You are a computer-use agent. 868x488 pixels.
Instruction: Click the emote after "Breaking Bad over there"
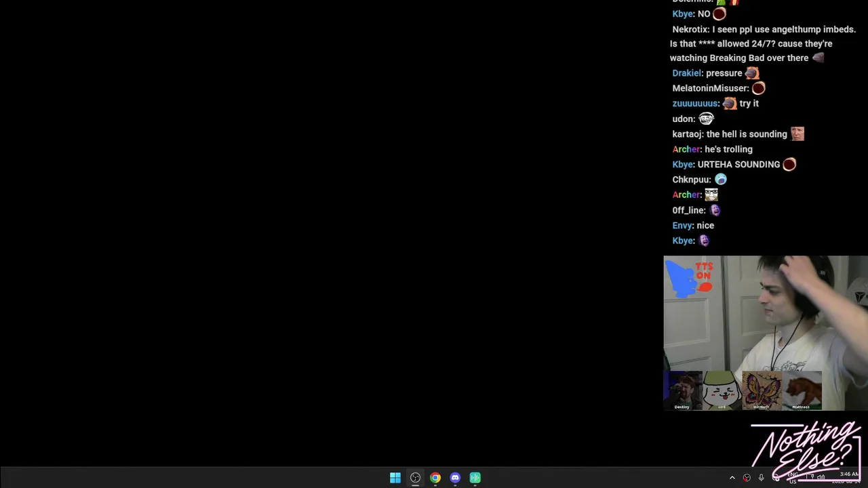pyautogui.click(x=818, y=58)
